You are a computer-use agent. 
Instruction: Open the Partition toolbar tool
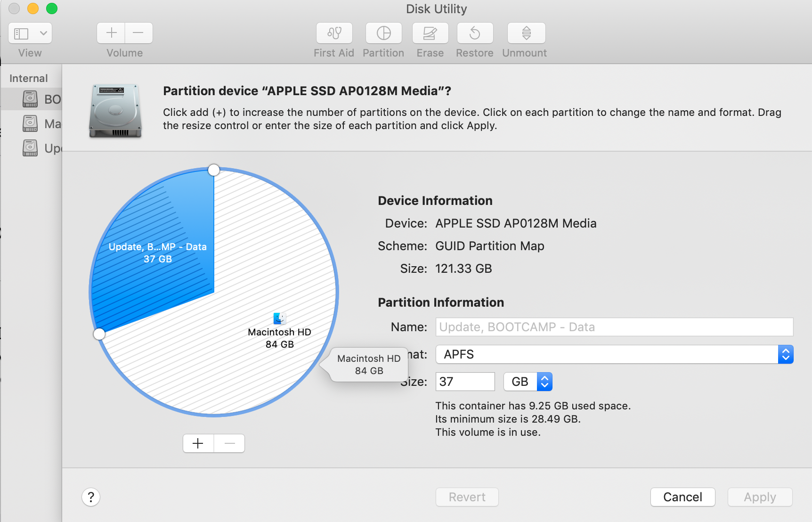click(384, 33)
